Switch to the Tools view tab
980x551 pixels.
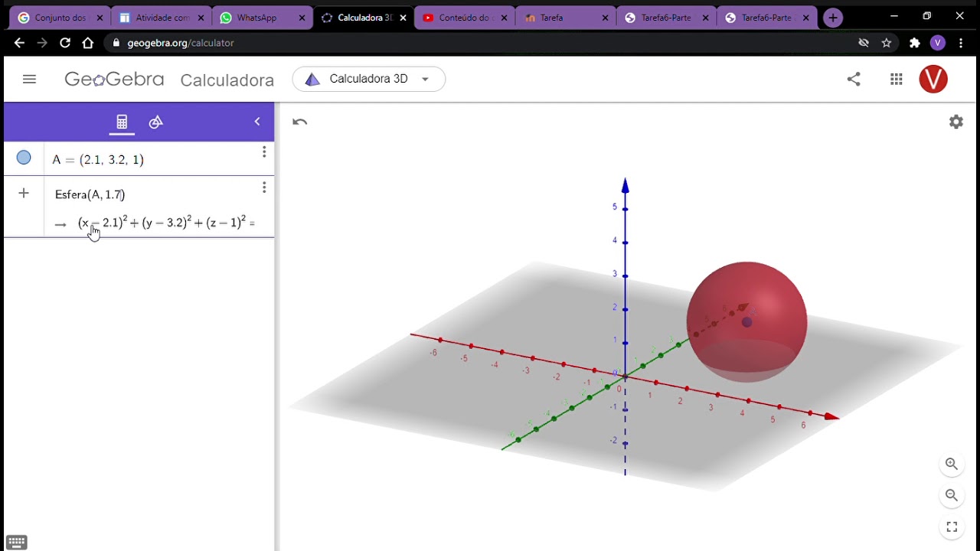point(156,122)
